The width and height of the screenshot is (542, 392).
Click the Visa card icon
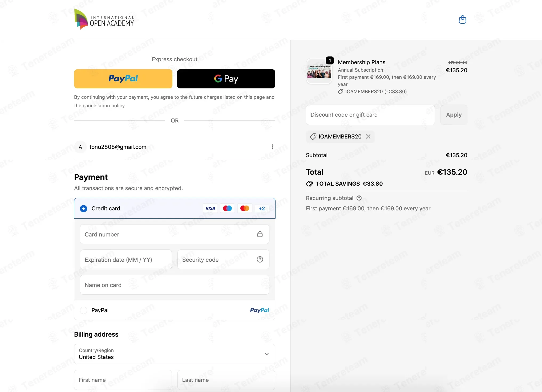[210, 208]
